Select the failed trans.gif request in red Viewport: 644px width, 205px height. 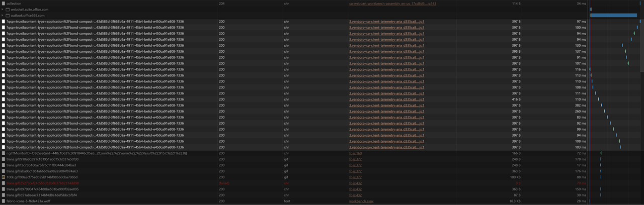tap(322, 183)
